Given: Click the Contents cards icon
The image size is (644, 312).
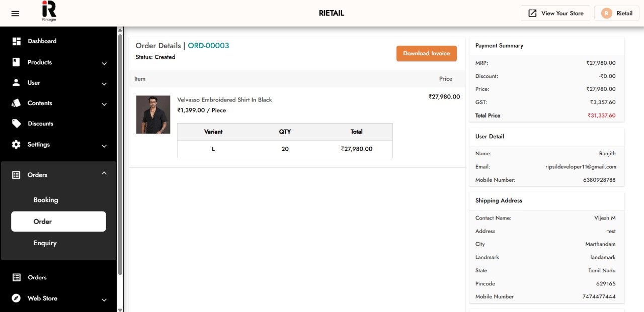Looking at the screenshot, I should point(17,103).
